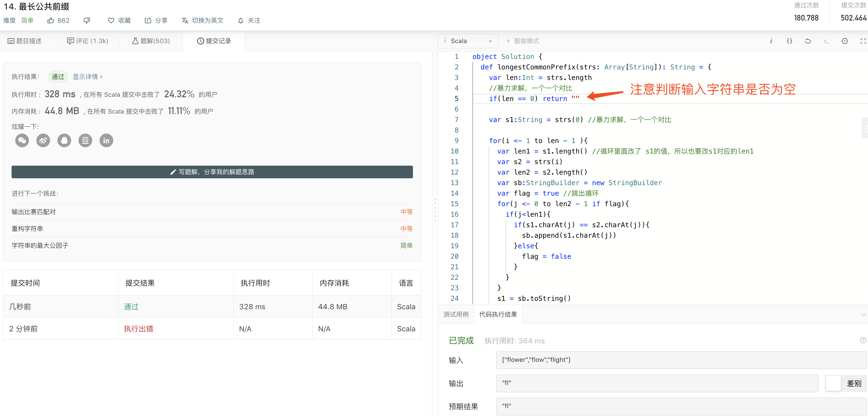Expand 显示详情 result details
Viewport: 868px width, 416px height.
[x=87, y=77]
